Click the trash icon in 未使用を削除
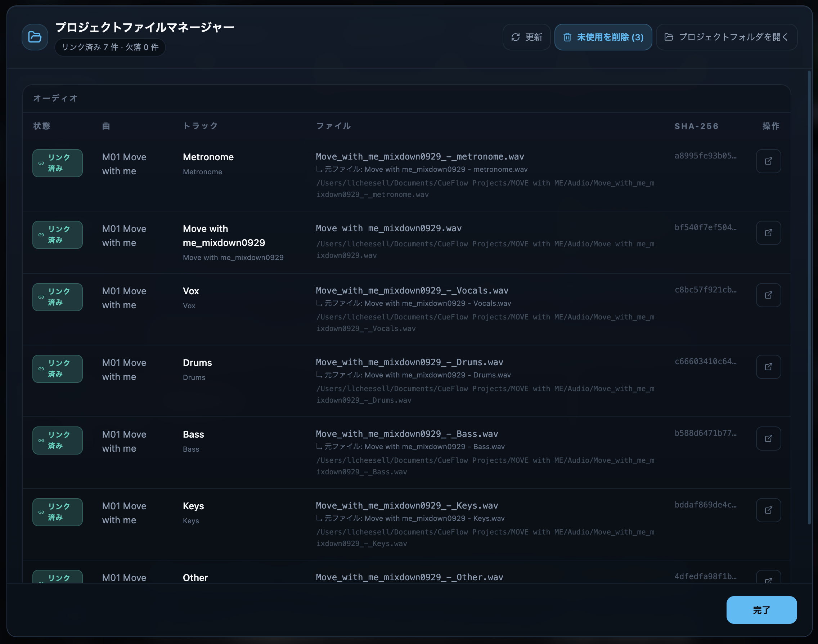 [x=567, y=37]
